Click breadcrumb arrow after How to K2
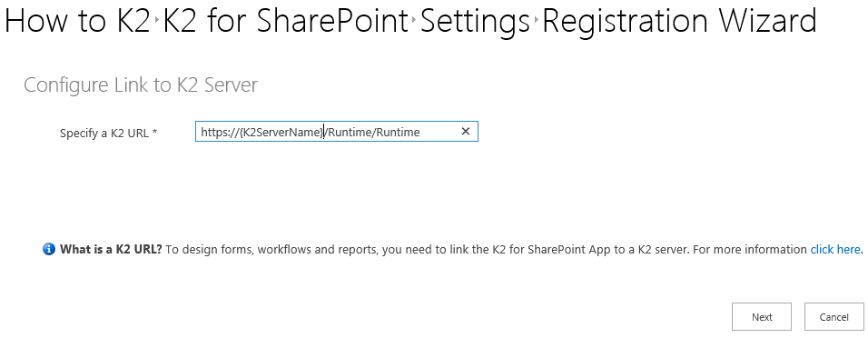Viewport: 868px width, 338px height. coord(157,21)
